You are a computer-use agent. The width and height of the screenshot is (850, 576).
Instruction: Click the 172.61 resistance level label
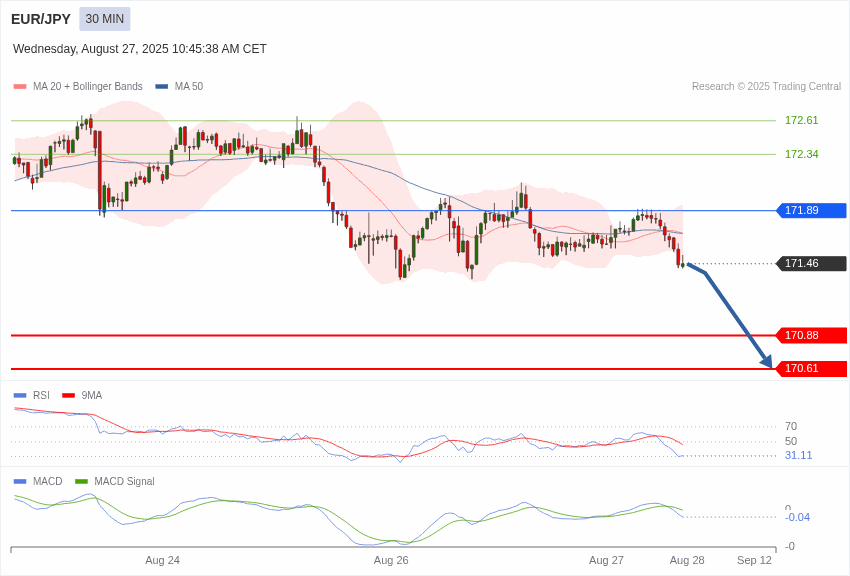click(x=802, y=120)
